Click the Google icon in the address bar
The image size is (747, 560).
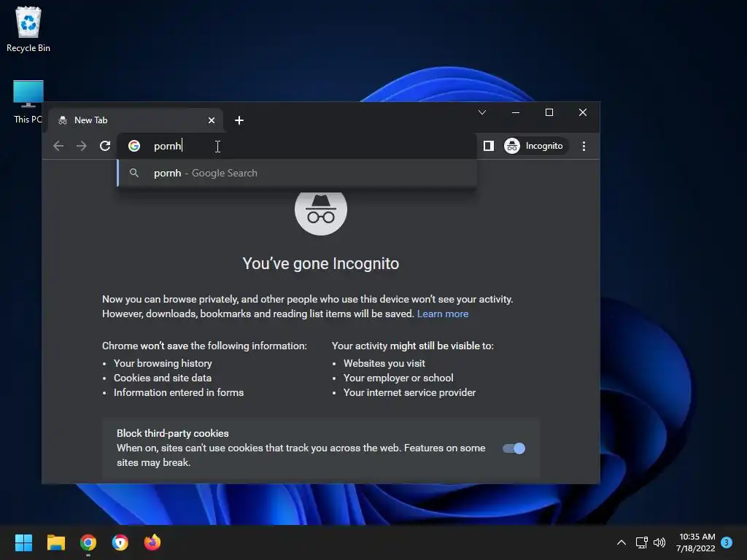(134, 146)
